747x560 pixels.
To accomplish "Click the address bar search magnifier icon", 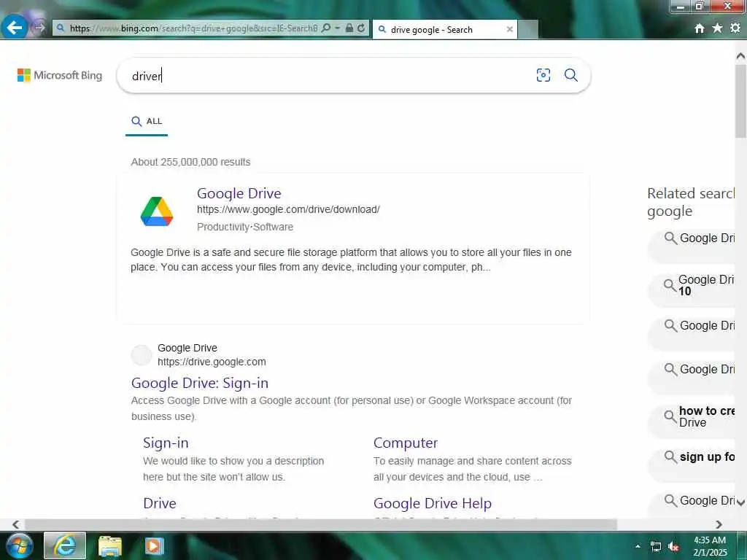I will tap(326, 28).
